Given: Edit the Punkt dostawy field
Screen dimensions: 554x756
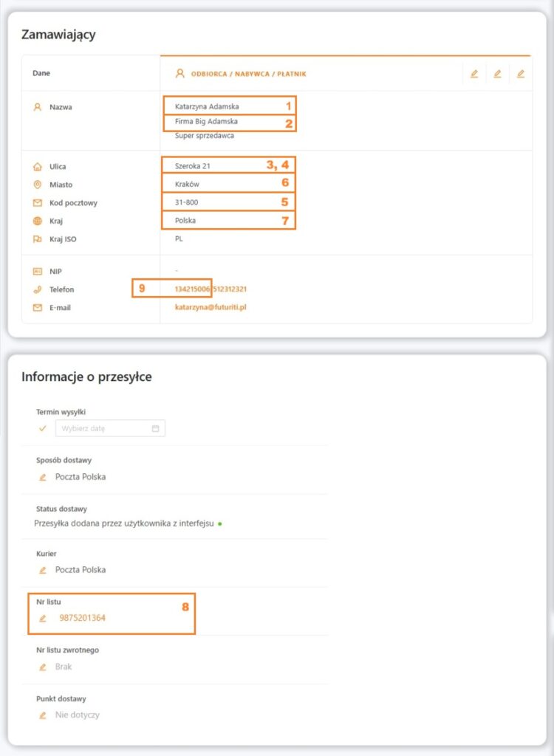Looking at the screenshot, I should click(42, 715).
